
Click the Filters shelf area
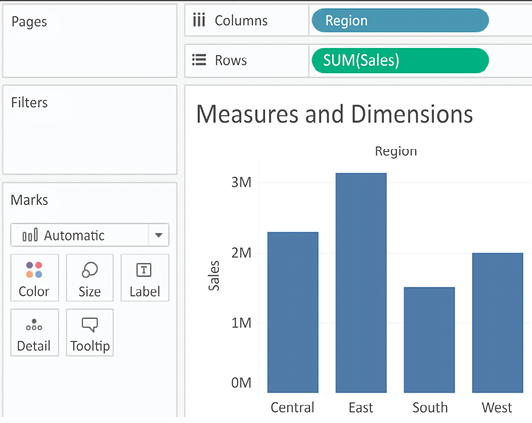[x=90, y=130]
